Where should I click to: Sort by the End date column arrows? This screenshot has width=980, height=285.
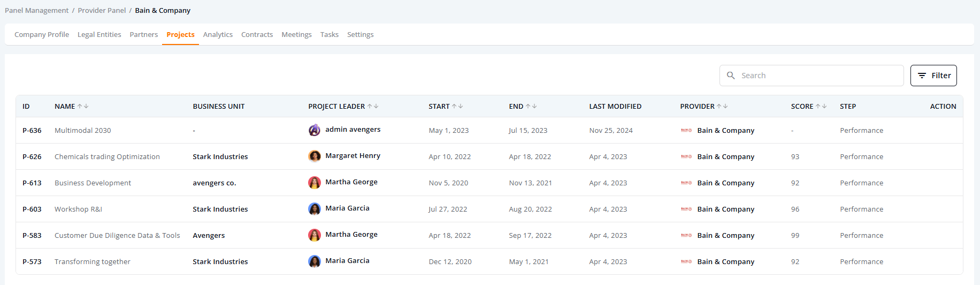click(x=531, y=107)
